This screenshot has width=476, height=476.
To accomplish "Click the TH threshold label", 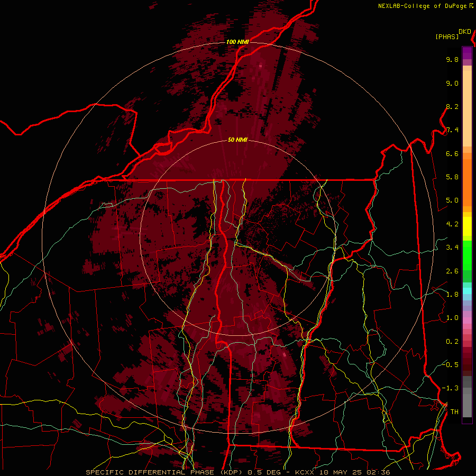I will (x=454, y=412).
